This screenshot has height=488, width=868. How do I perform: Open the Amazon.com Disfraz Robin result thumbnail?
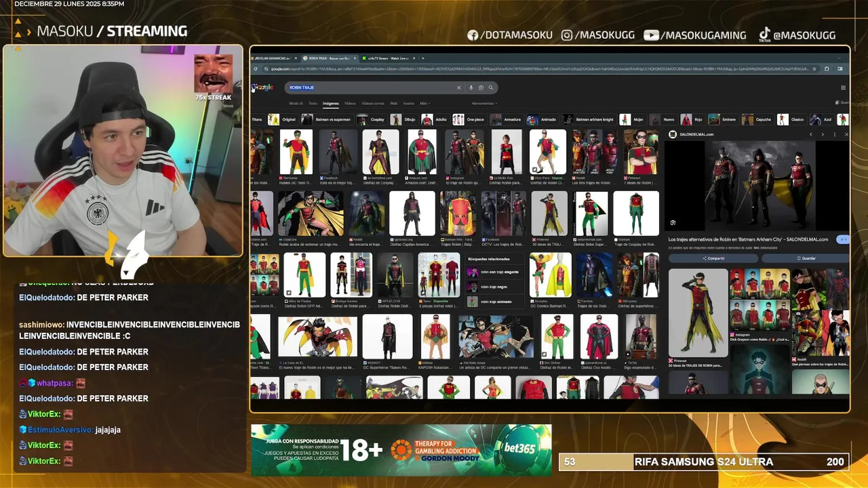tap(422, 152)
